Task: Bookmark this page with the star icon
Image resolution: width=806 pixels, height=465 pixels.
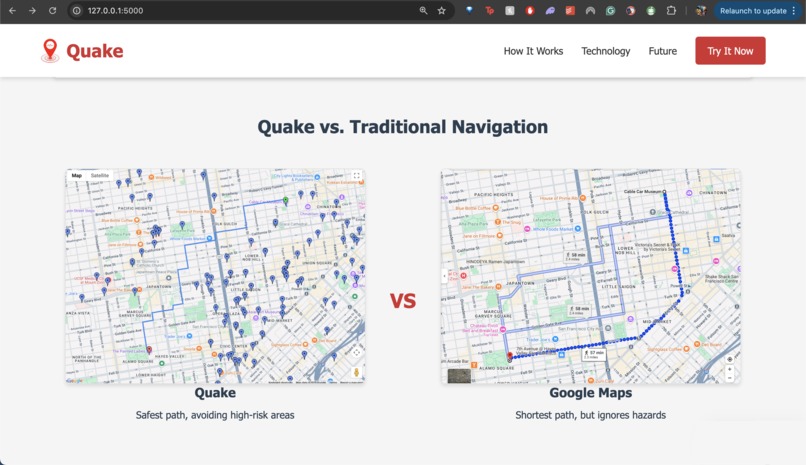Action: pyautogui.click(x=442, y=10)
